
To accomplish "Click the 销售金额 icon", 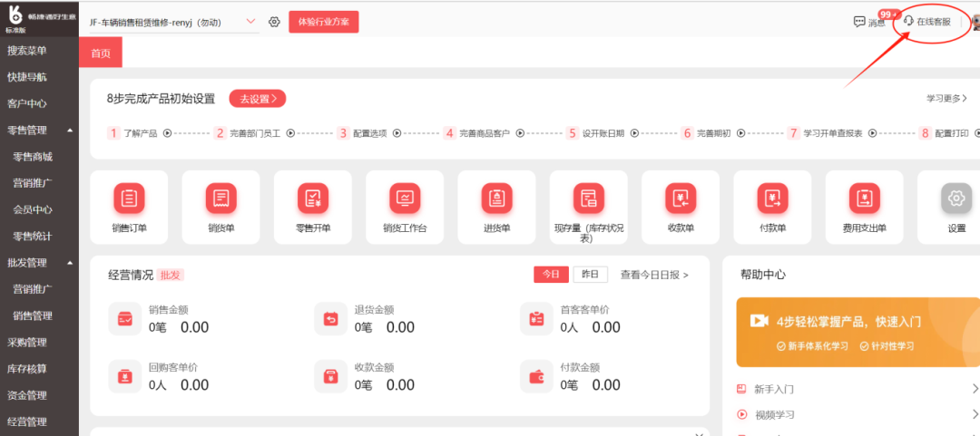I will tap(124, 318).
